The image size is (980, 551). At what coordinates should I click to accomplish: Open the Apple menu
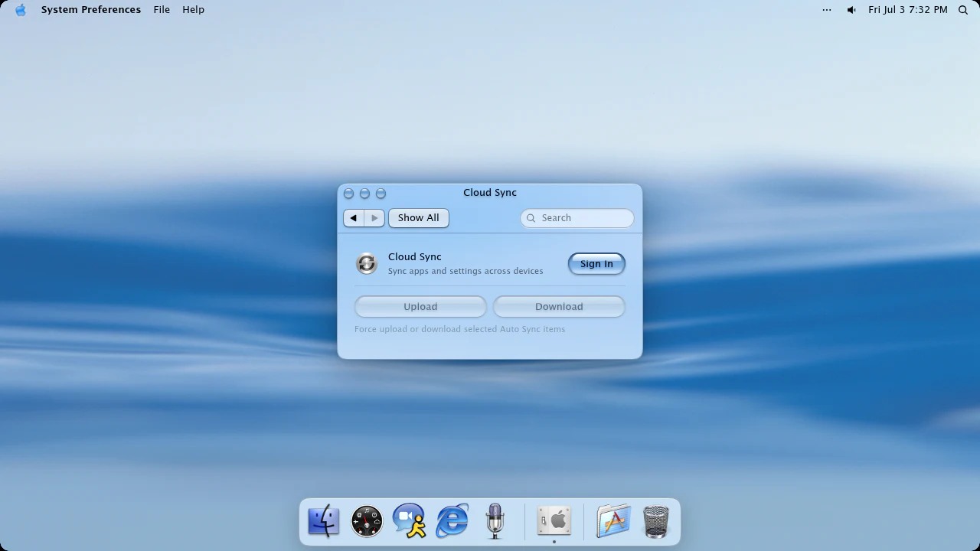click(21, 10)
